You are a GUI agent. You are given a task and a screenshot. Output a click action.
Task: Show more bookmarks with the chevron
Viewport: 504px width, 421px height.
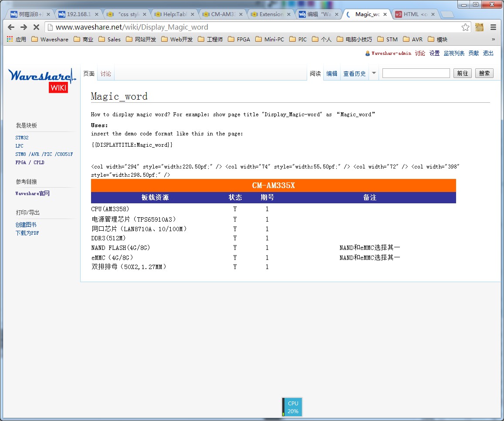[x=494, y=39]
